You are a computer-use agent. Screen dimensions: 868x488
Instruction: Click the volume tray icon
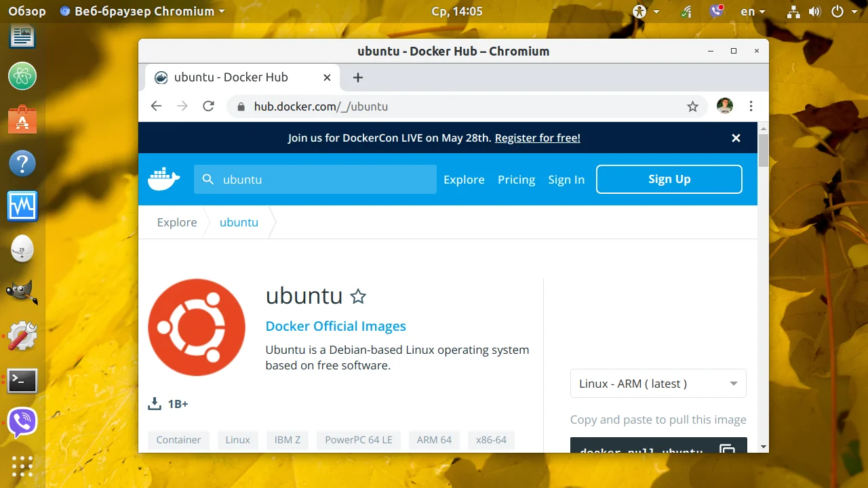point(815,12)
